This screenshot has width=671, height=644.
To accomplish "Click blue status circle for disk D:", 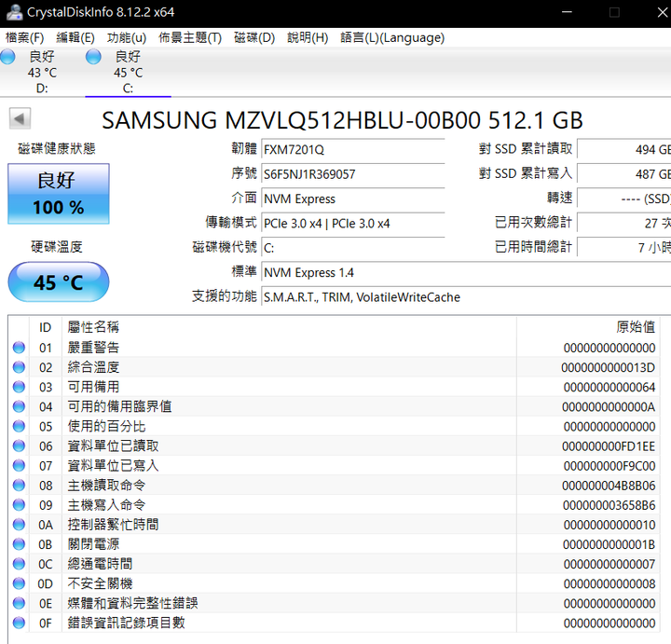I will click(x=7, y=57).
